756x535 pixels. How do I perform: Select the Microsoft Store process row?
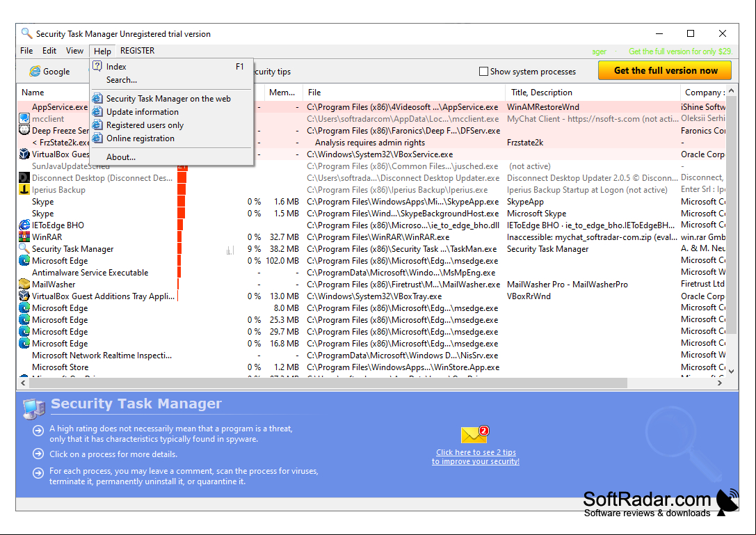(x=371, y=367)
